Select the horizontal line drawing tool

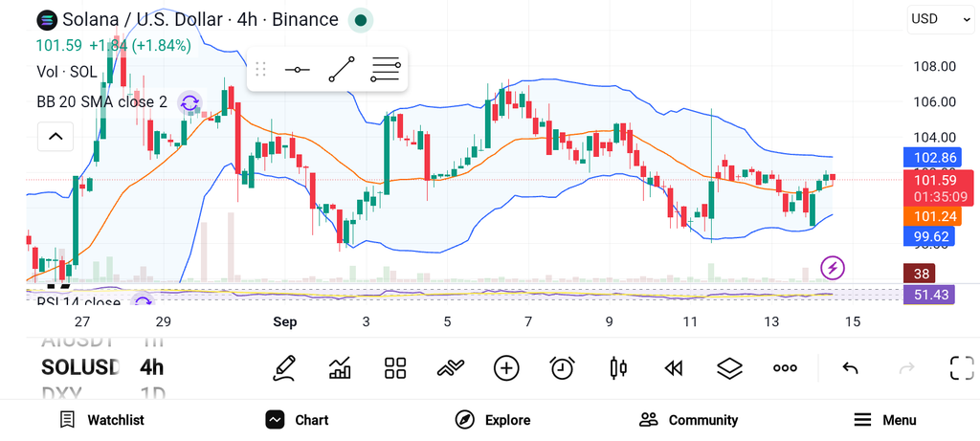click(x=297, y=69)
